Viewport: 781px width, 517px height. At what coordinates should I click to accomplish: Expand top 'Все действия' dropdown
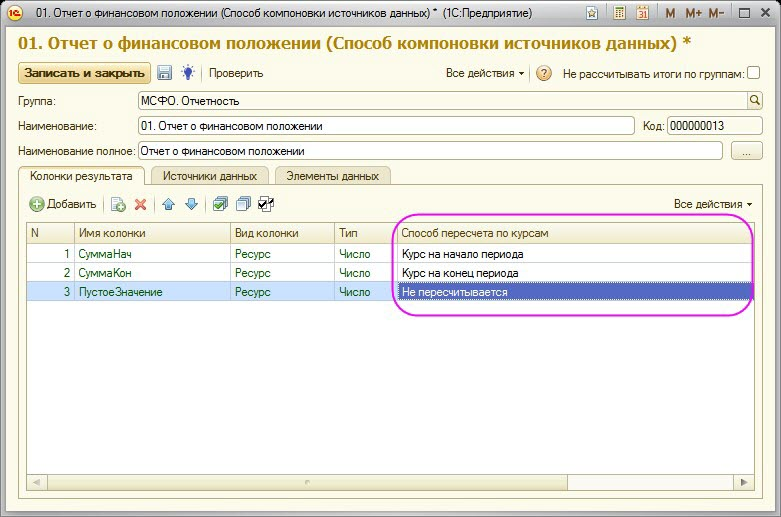click(485, 73)
